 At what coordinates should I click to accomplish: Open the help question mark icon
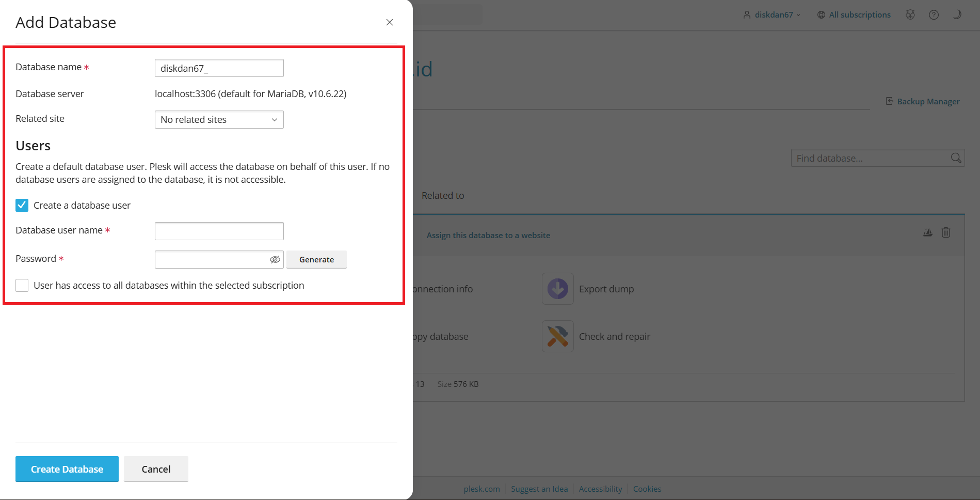[x=934, y=15]
